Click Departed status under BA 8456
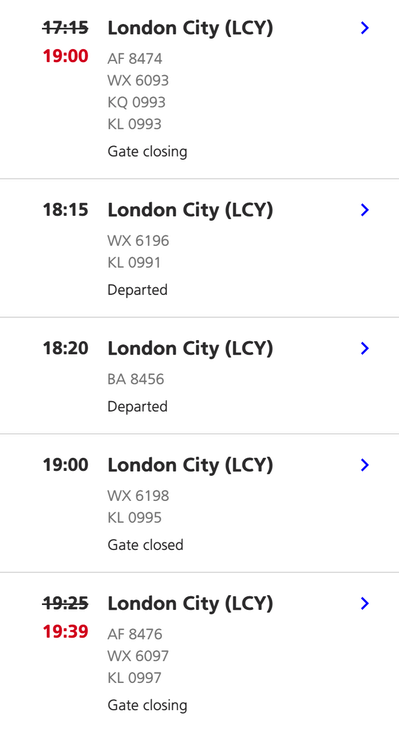 coord(138,407)
